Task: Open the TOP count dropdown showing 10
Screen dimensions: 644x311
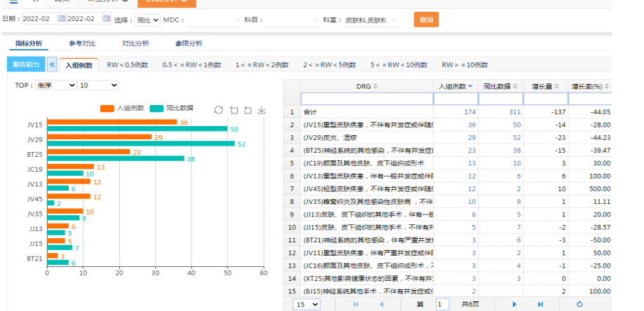Action: tap(98, 85)
